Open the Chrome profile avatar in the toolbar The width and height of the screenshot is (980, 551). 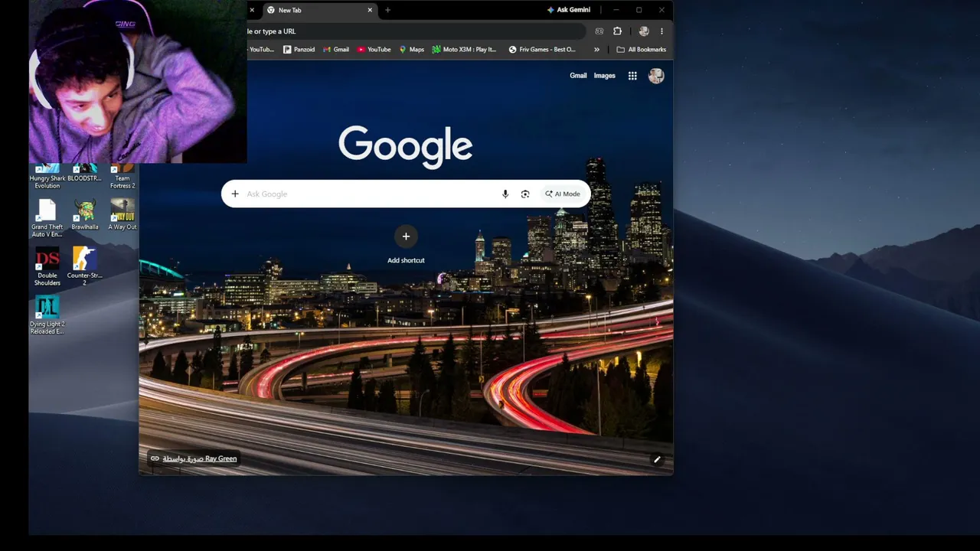point(644,31)
